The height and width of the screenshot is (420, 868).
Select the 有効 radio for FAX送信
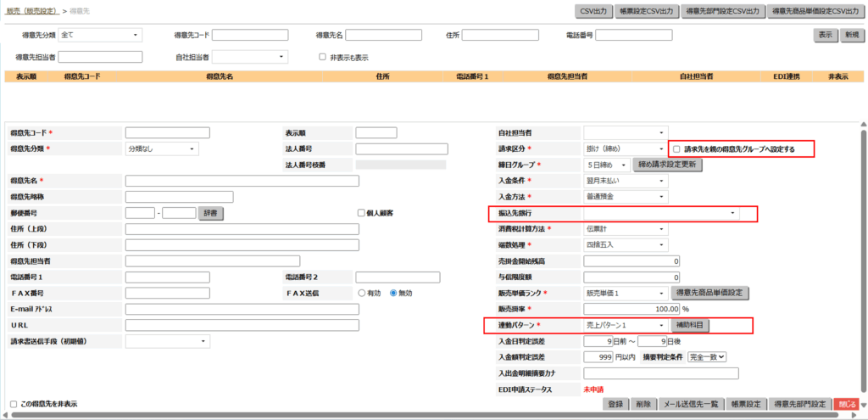pos(362,293)
